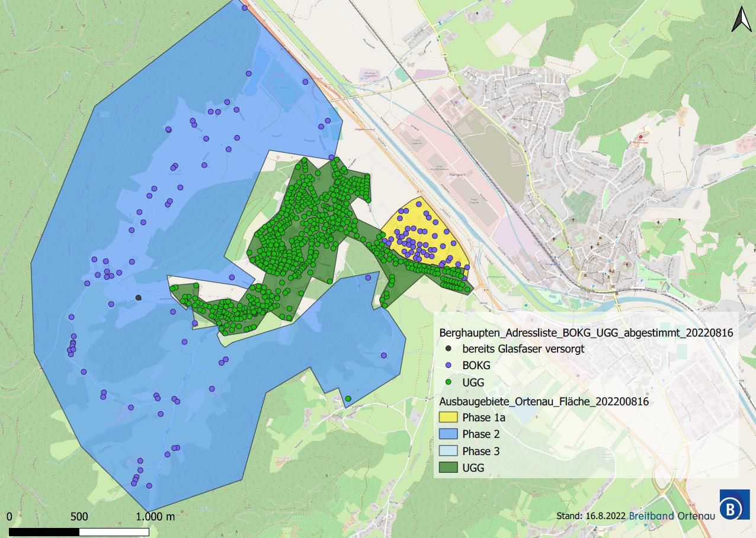Viewport: 756px width, 538px height.
Task: Click the Berghaupten_Adressliste legend heading
Action: (585, 333)
